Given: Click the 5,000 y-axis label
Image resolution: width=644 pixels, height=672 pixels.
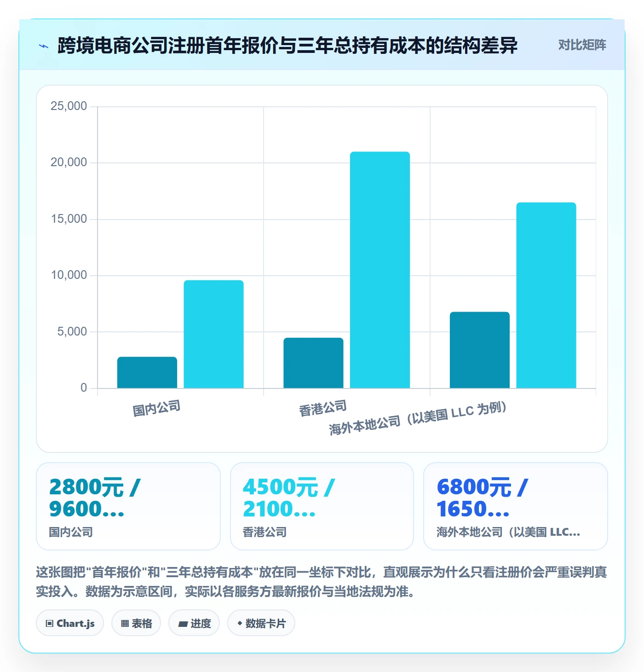Looking at the screenshot, I should coord(72,332).
